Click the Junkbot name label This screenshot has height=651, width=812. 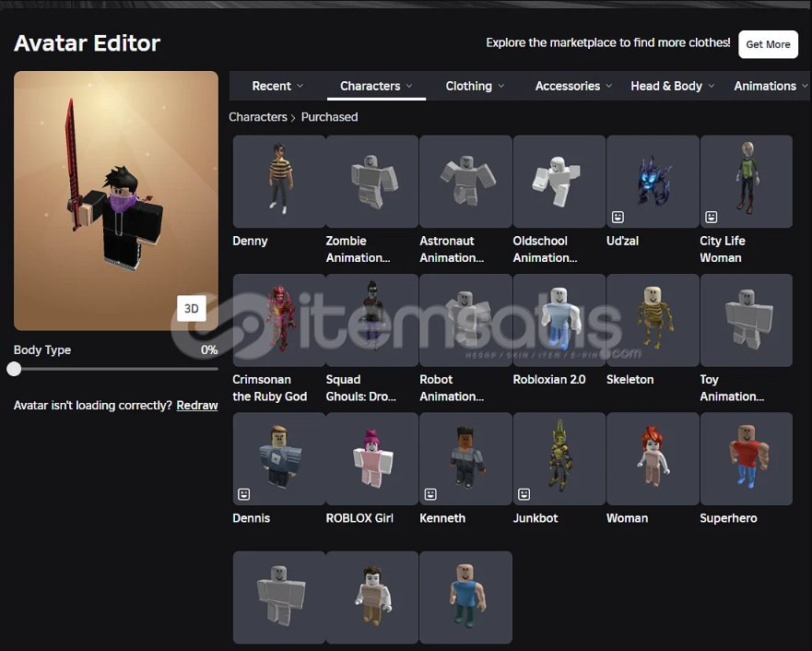pos(535,518)
